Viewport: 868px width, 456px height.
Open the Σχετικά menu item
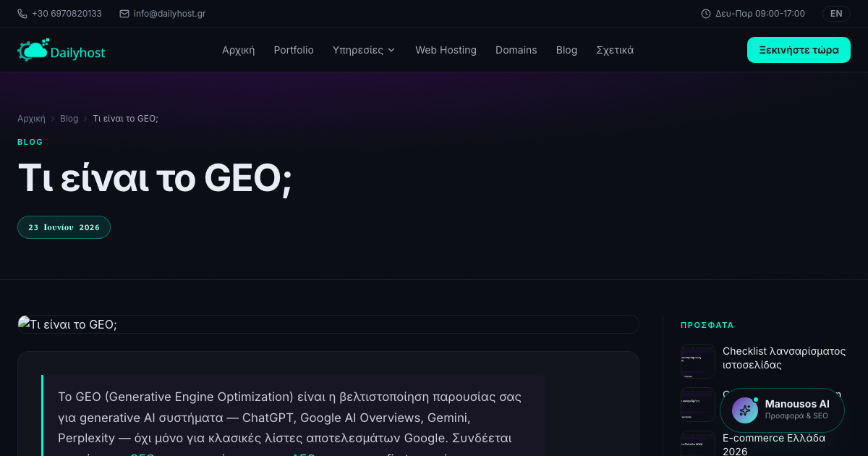[615, 50]
